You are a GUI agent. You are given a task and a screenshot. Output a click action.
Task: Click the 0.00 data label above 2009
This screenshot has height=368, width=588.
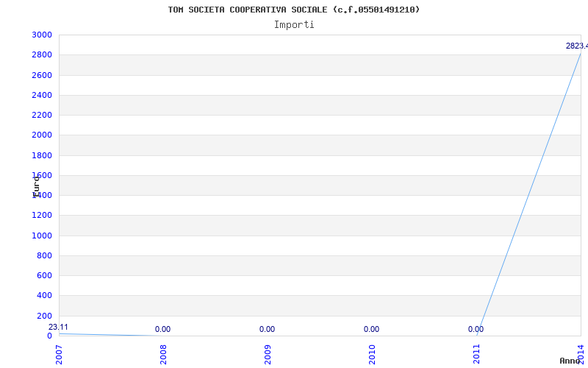[267, 329]
